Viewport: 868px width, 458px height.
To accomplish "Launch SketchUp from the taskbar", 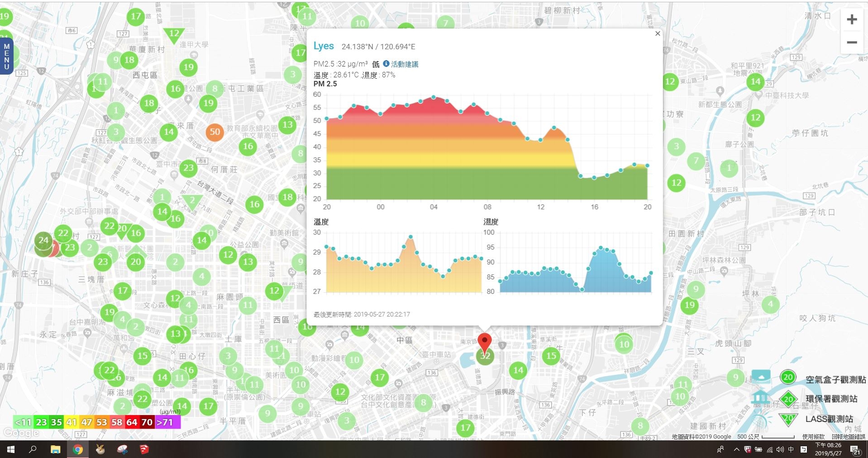I will [144, 449].
